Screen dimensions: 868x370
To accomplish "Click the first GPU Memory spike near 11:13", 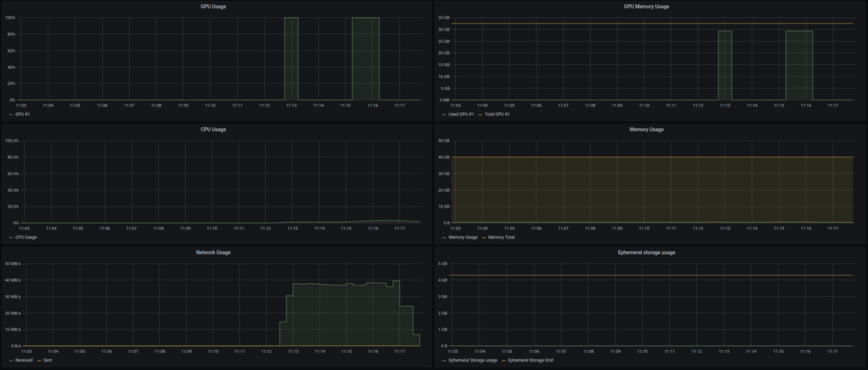I will [725, 65].
